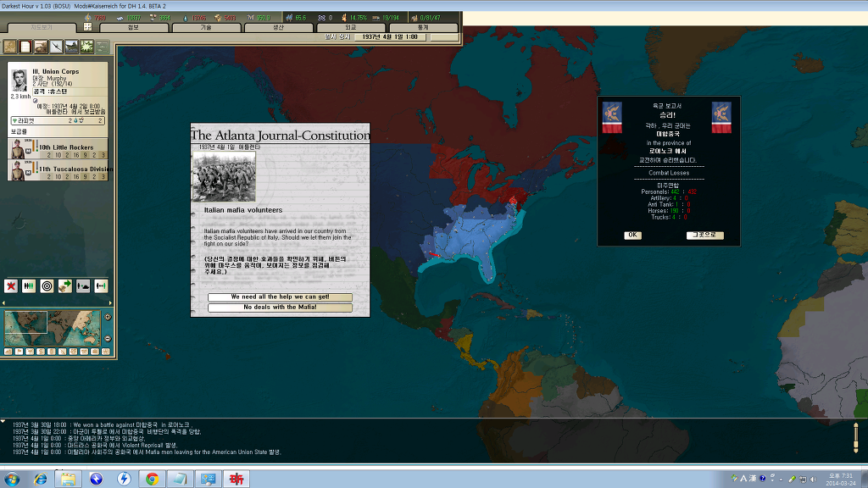Click OK on the victory battle report
This screenshot has width=868, height=488.
click(632, 236)
